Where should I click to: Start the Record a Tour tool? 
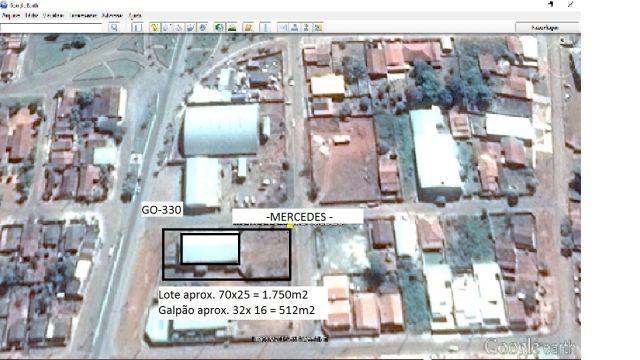click(x=203, y=28)
